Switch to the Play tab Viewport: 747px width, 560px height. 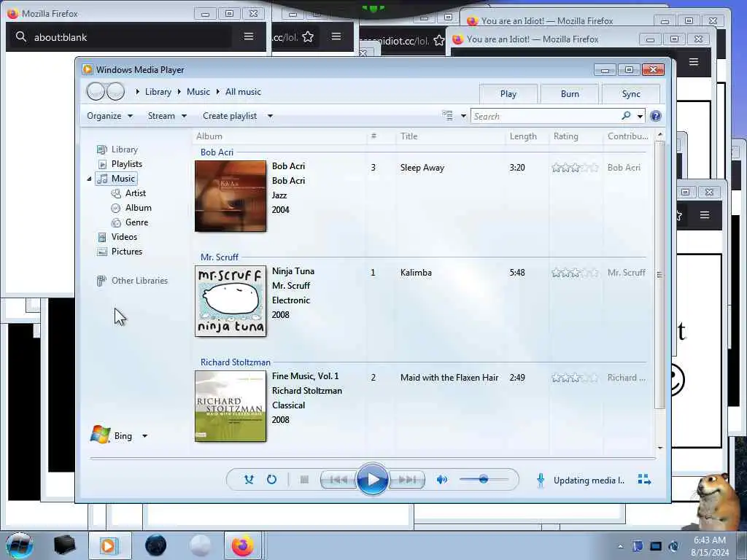(x=508, y=94)
